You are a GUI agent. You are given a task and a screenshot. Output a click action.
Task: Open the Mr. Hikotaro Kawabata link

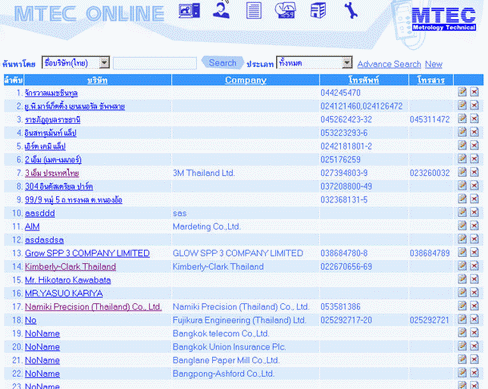coord(68,280)
